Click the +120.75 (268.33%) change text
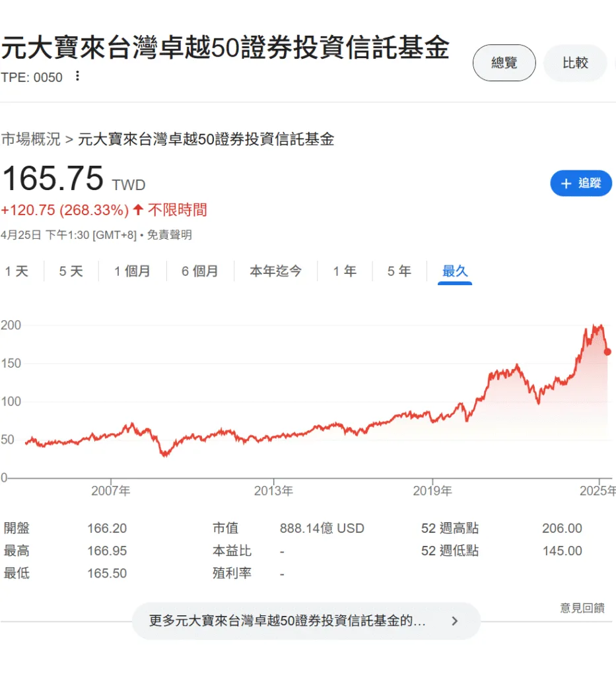This screenshot has width=616, height=676. coord(65,210)
